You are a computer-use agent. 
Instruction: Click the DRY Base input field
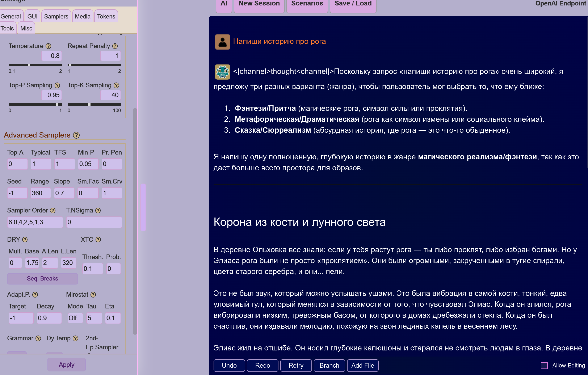coord(32,263)
